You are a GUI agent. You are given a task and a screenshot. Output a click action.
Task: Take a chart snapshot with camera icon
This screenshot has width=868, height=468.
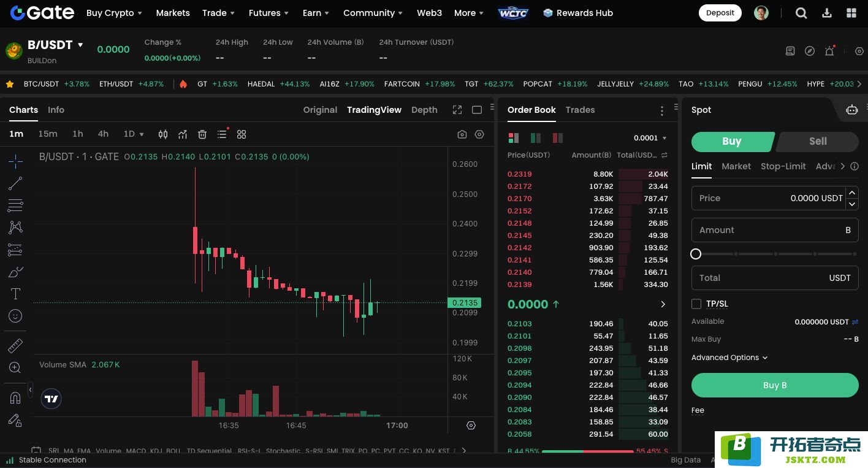point(462,134)
